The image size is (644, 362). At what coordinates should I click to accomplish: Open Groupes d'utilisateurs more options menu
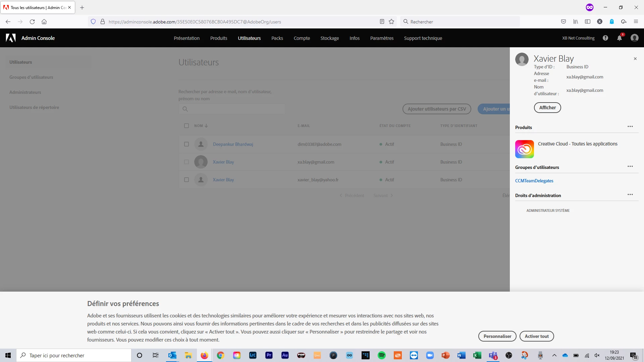(630, 167)
